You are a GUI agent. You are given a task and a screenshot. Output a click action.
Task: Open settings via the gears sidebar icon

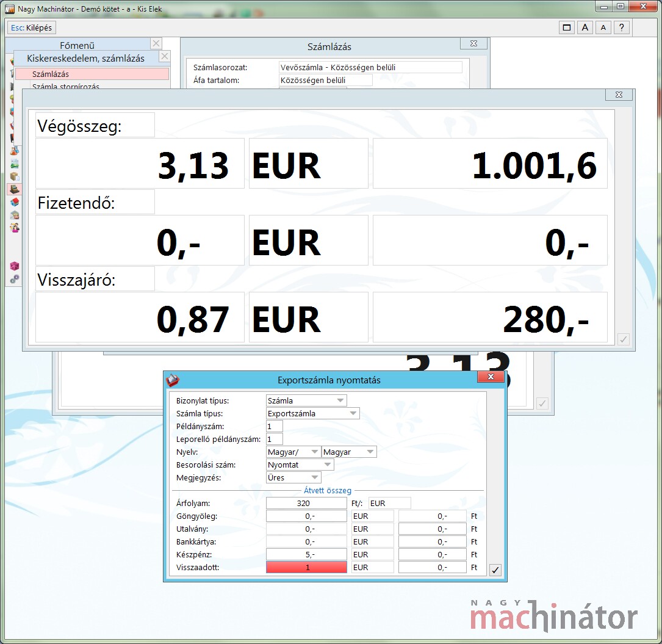(x=15, y=279)
